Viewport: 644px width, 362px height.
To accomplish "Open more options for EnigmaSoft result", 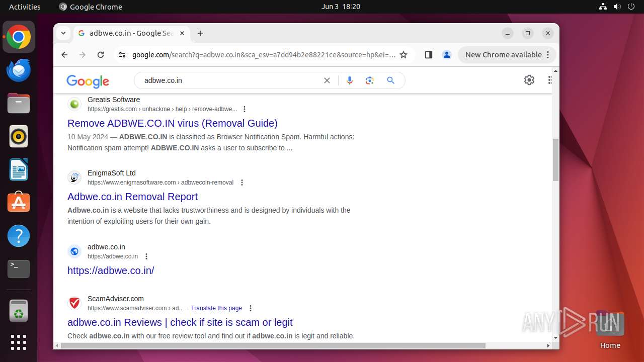I will pyautogui.click(x=242, y=183).
